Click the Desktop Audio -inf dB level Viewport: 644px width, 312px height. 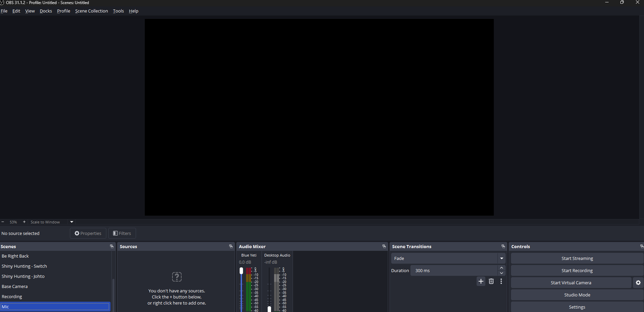[x=271, y=262]
